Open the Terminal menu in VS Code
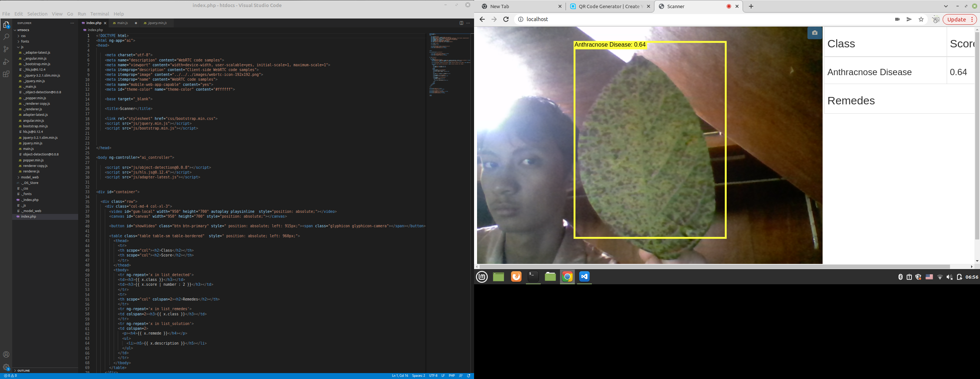 click(x=100, y=14)
